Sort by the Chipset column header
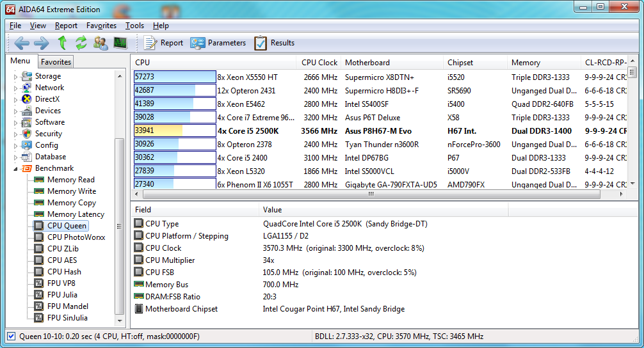Viewport: 644px width, 348px height. pos(475,63)
